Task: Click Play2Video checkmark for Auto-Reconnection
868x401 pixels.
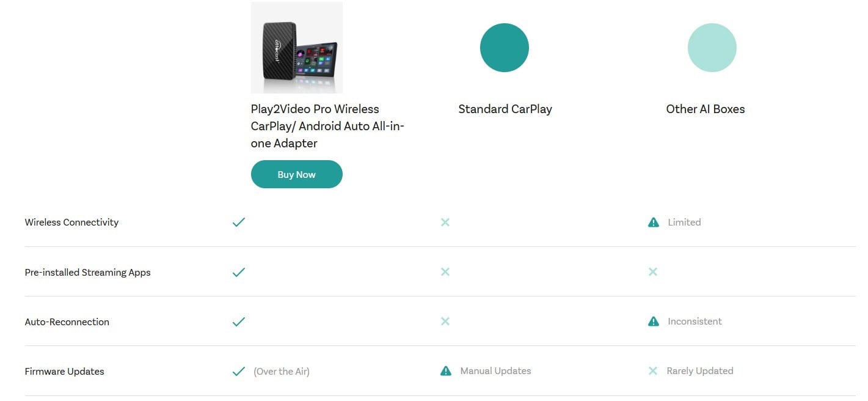Action: (239, 322)
